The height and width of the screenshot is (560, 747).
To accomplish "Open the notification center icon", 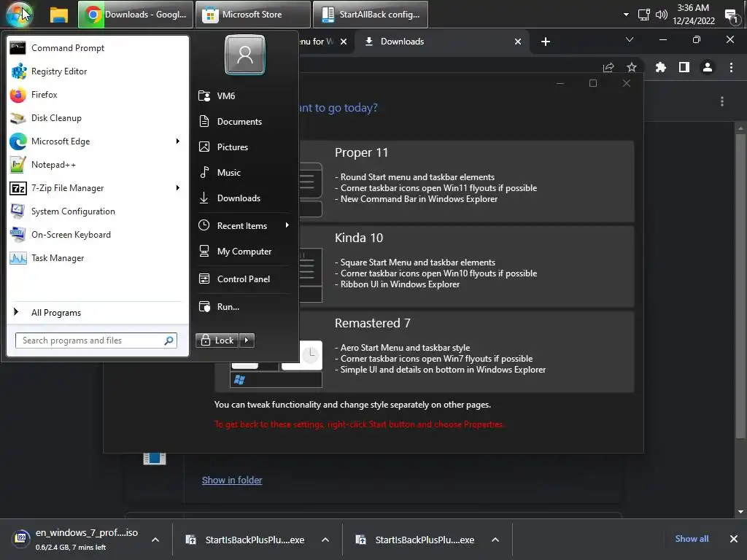I will (x=732, y=16).
